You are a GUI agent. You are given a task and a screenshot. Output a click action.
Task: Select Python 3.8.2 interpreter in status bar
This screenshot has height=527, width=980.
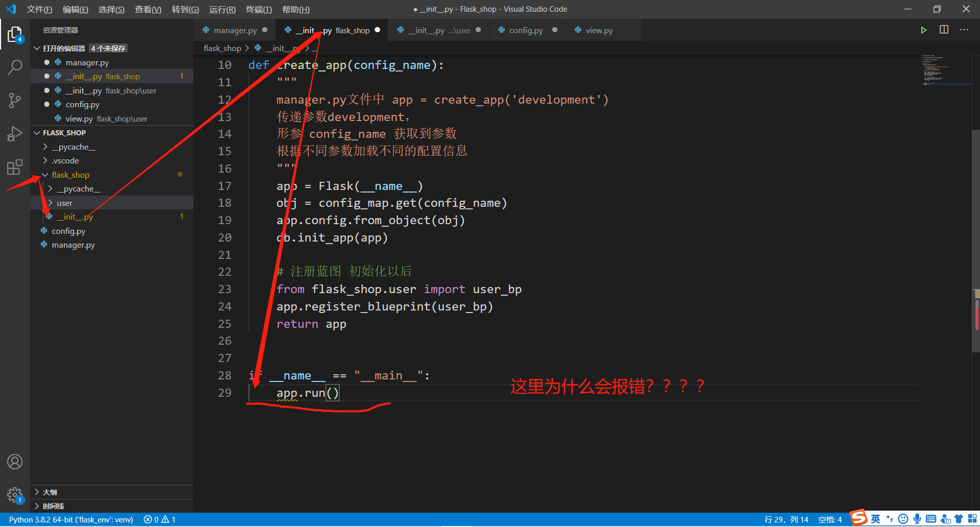71,519
